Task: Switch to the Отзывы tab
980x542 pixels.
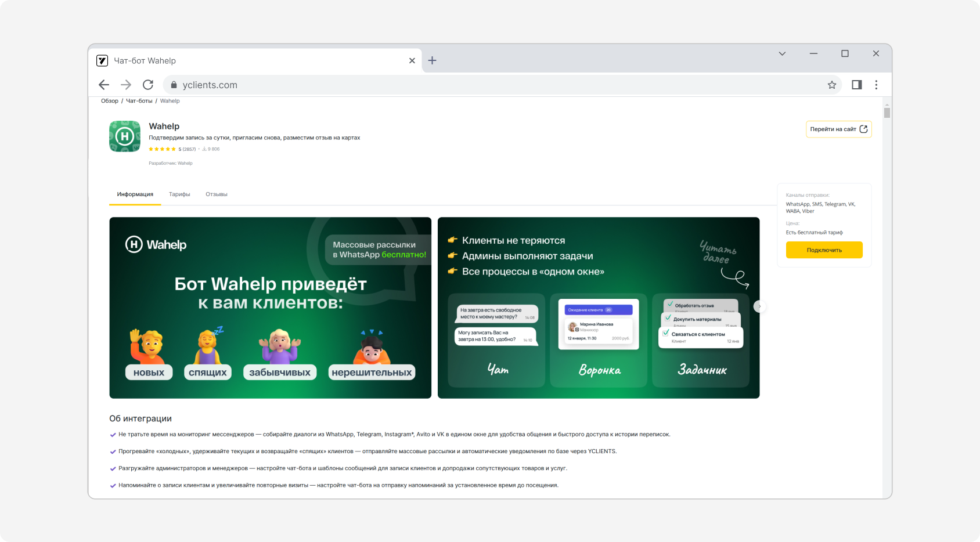Action: [216, 194]
